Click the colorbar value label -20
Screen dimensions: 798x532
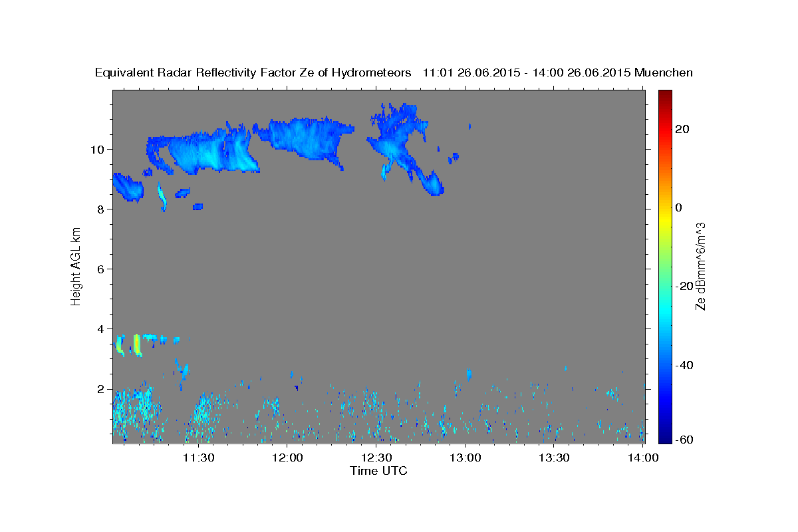click(684, 286)
